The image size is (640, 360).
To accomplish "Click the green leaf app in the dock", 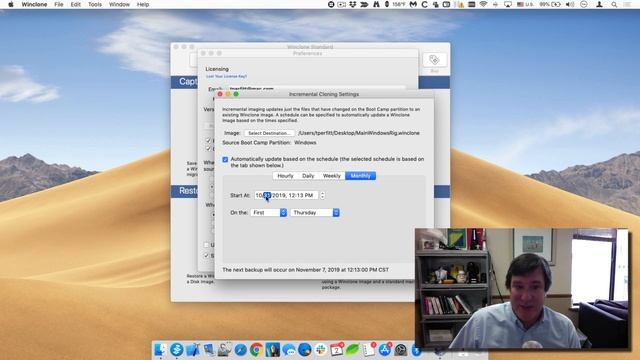I will tap(352, 350).
